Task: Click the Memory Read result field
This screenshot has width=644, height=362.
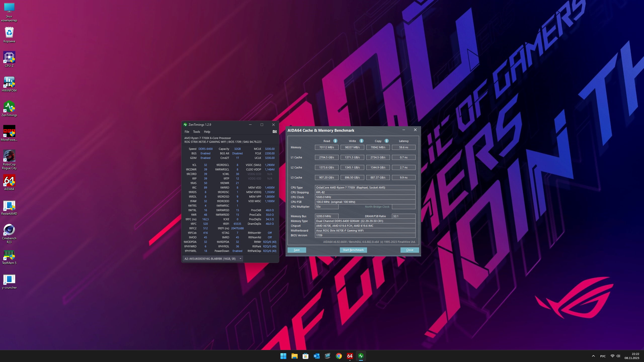Action: coord(327,147)
